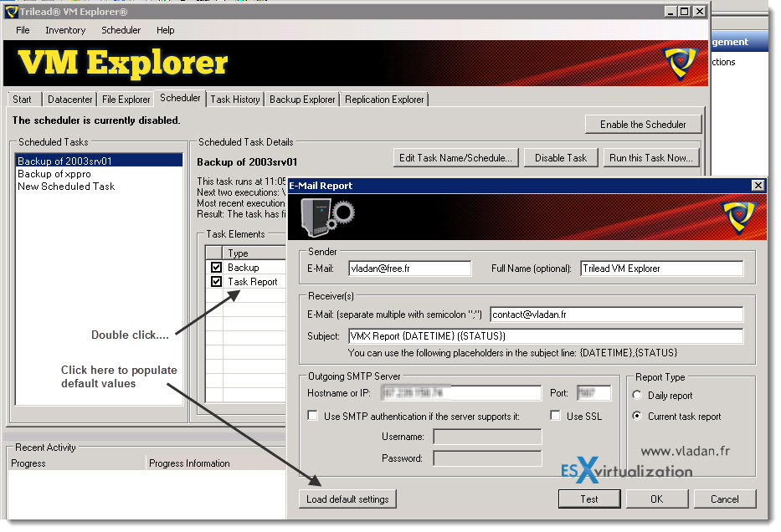781x532 pixels.
Task: Open the Replication Explorer tab
Action: 384,99
